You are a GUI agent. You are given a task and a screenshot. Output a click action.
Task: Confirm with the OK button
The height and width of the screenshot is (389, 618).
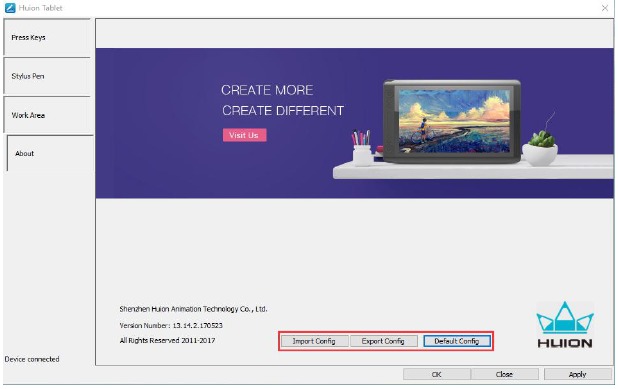pyautogui.click(x=437, y=374)
